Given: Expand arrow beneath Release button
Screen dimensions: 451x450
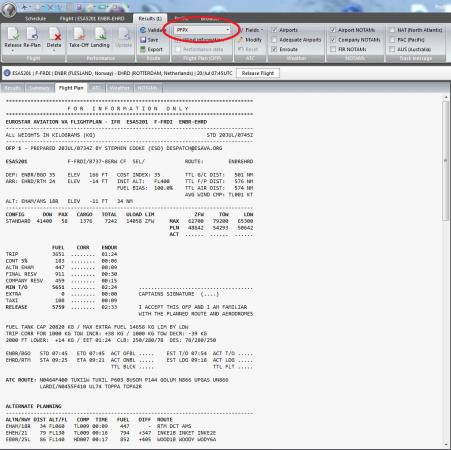Looking at the screenshot, I should pyautogui.click(x=13, y=51).
